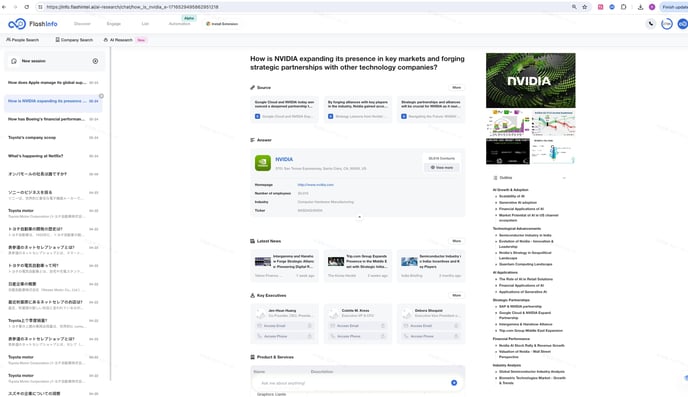Switch to AI Research tab
Viewport: 688px width, 397px height.
point(118,40)
